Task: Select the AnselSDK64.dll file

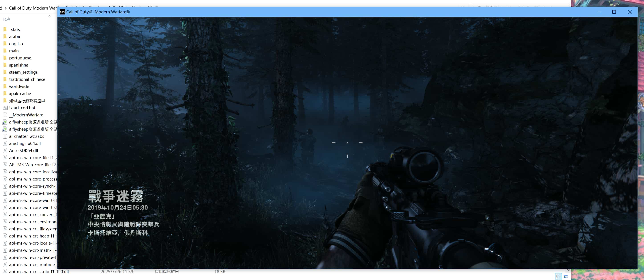Action: [23, 150]
